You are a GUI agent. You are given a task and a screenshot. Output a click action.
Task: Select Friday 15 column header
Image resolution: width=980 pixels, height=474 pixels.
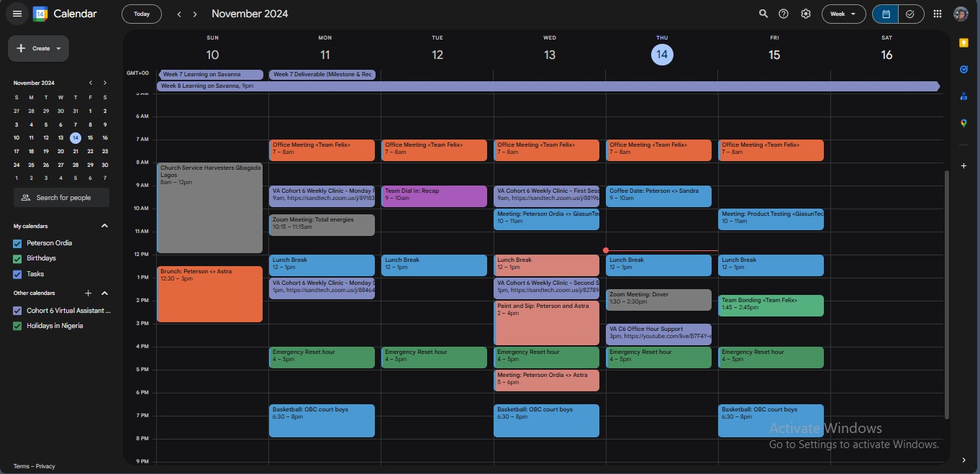pyautogui.click(x=774, y=55)
